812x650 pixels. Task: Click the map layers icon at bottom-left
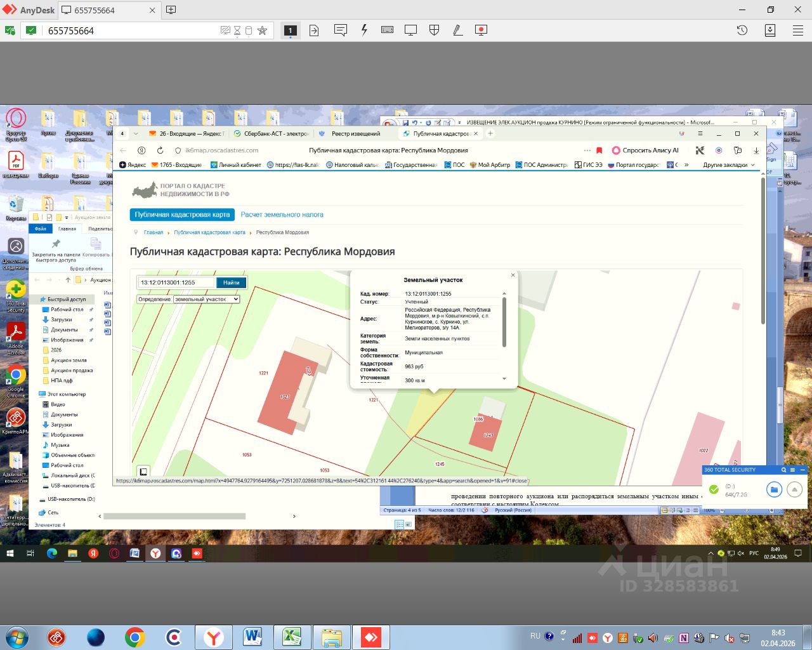click(x=143, y=471)
